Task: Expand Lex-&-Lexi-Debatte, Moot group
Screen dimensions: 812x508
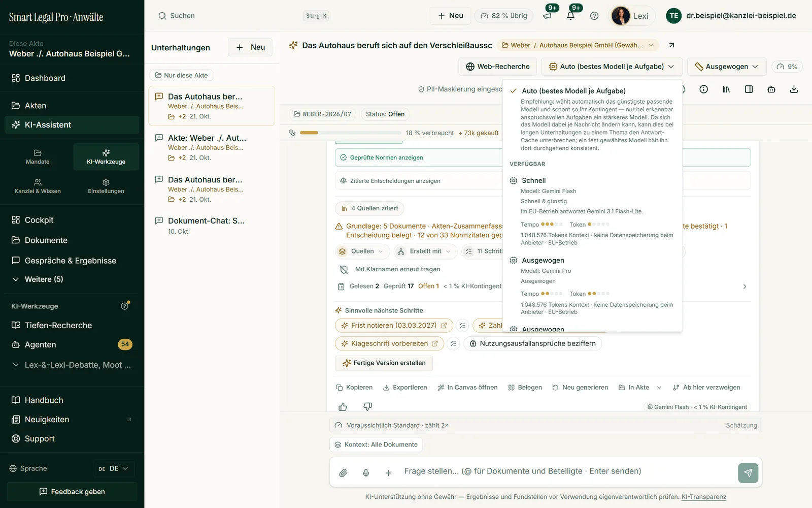Action: coord(72,365)
